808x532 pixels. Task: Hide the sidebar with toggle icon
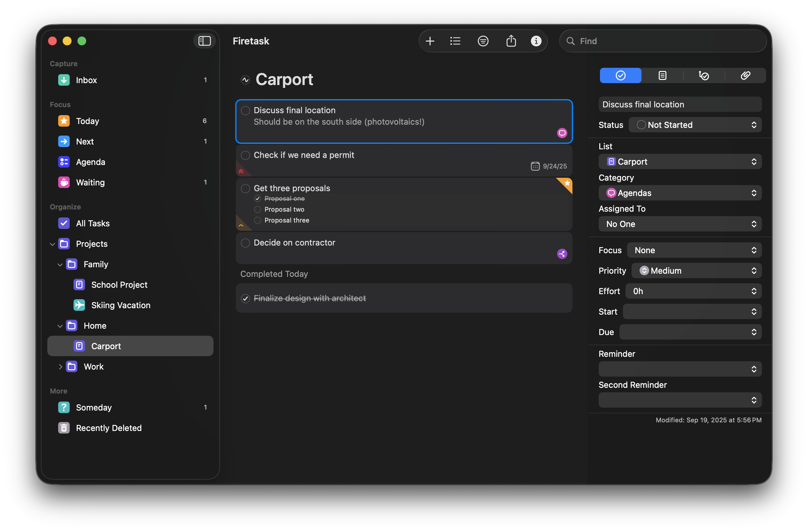click(204, 41)
